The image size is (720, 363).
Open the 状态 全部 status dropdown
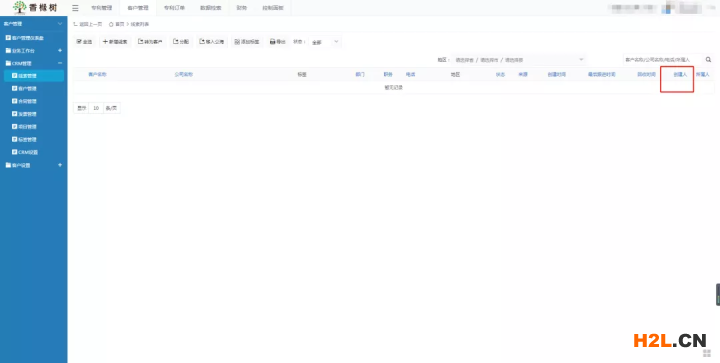[325, 42]
